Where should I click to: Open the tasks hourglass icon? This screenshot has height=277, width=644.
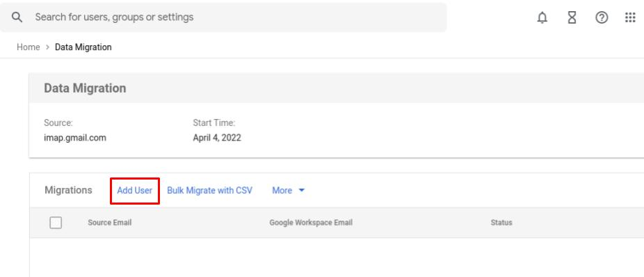(572, 17)
